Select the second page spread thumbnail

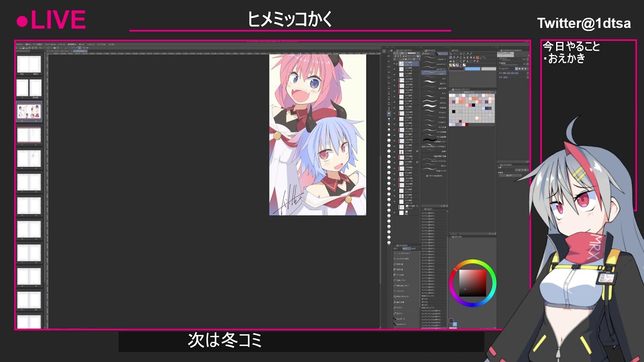point(29,88)
